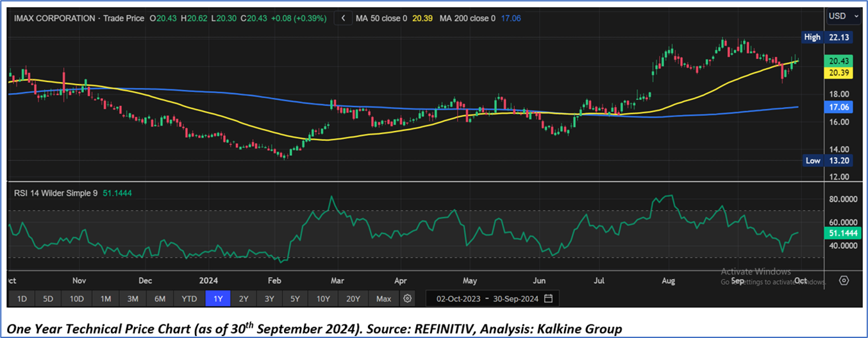The width and height of the screenshot is (868, 338).
Task: Open the time range settings gear
Action: pyautogui.click(x=407, y=299)
